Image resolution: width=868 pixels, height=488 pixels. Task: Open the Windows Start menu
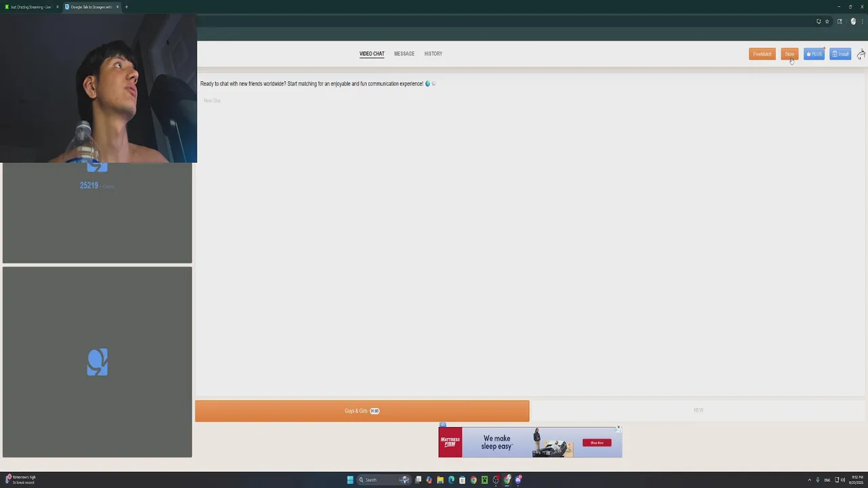[351, 480]
